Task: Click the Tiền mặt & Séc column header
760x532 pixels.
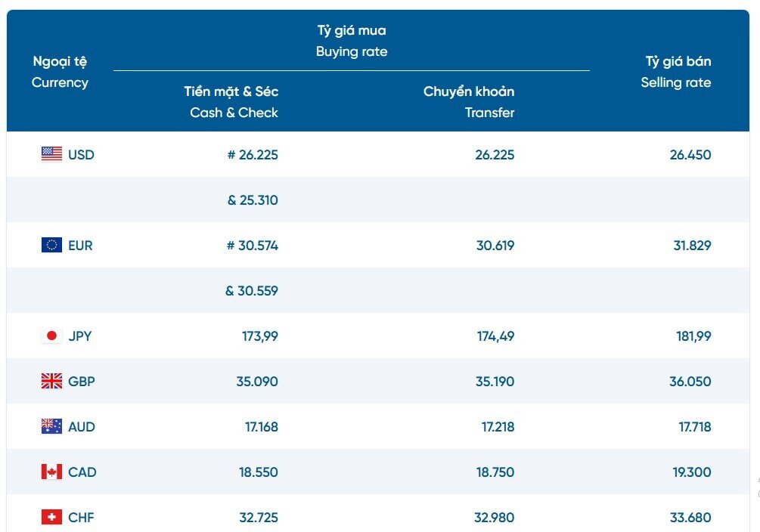Action: coord(231,102)
